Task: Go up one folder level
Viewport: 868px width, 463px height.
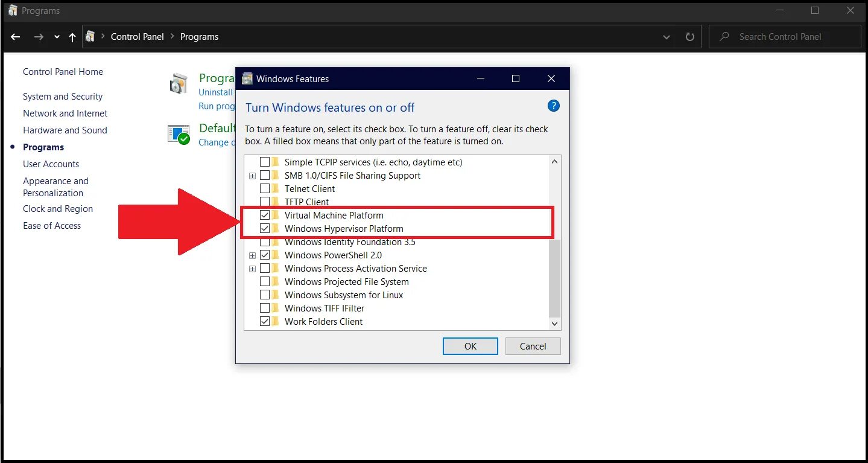Action: click(x=72, y=37)
